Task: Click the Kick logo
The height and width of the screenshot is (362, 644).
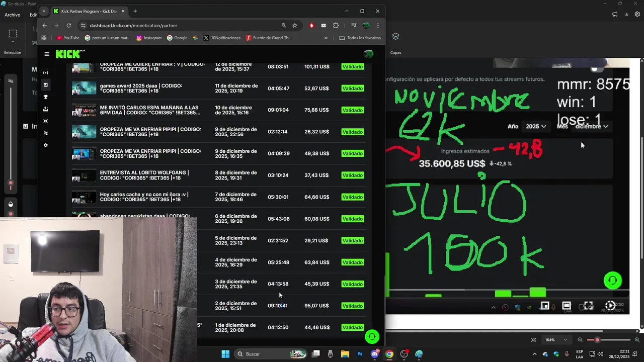Action: click(70, 54)
